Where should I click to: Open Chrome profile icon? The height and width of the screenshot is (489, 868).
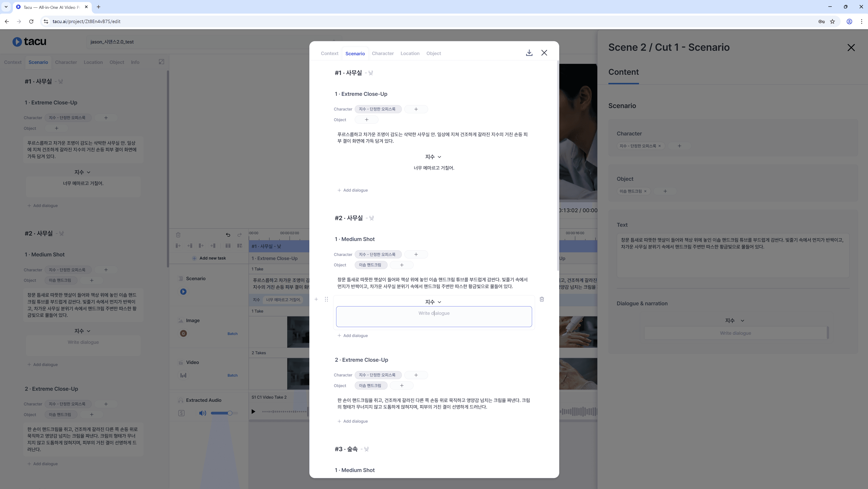pyautogui.click(x=849, y=22)
